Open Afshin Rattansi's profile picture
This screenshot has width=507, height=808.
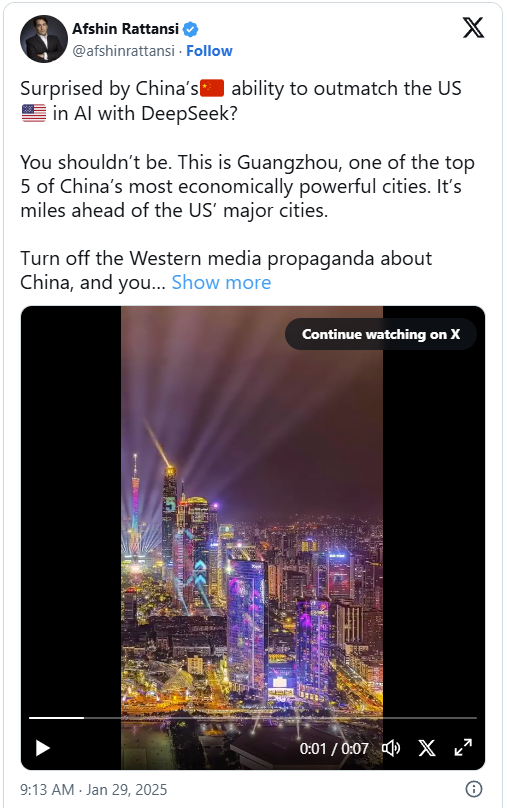(x=44, y=39)
